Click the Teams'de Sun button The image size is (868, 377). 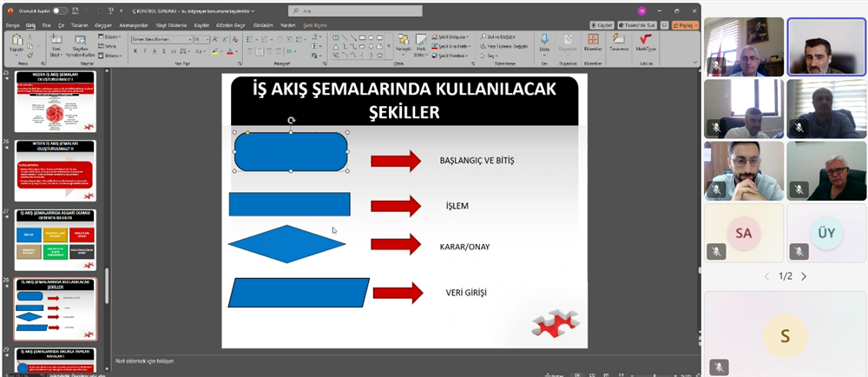coord(637,25)
